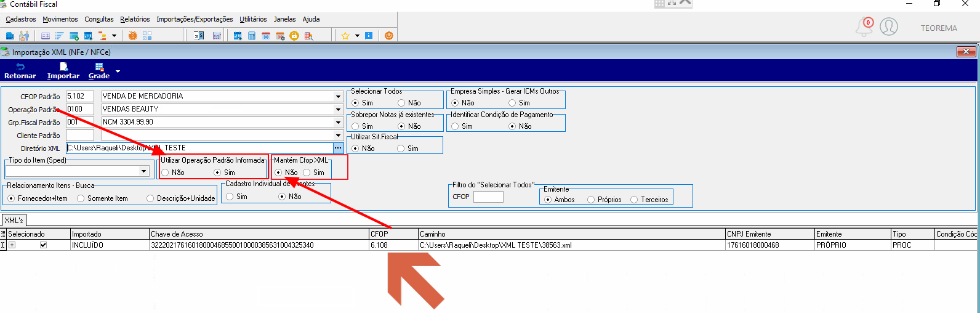
Task: Click the calendar 30 icon
Action: coord(266,36)
